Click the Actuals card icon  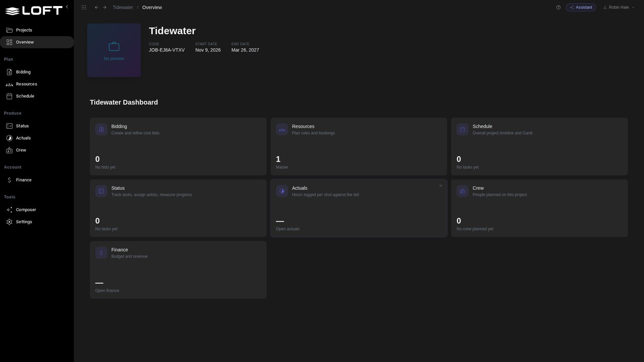tap(282, 191)
